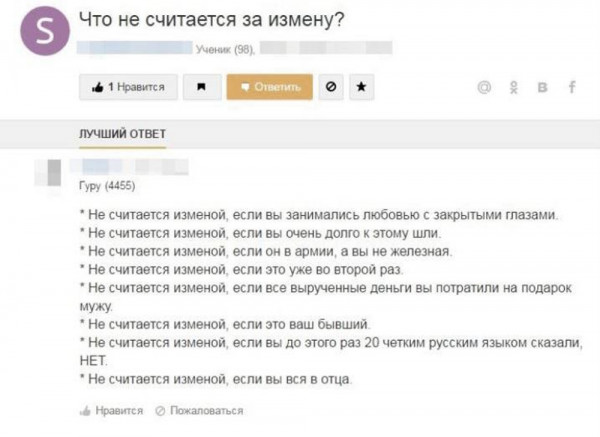Click the question title "Что не считается за измену?"
The image size is (600, 437).
[210, 20]
